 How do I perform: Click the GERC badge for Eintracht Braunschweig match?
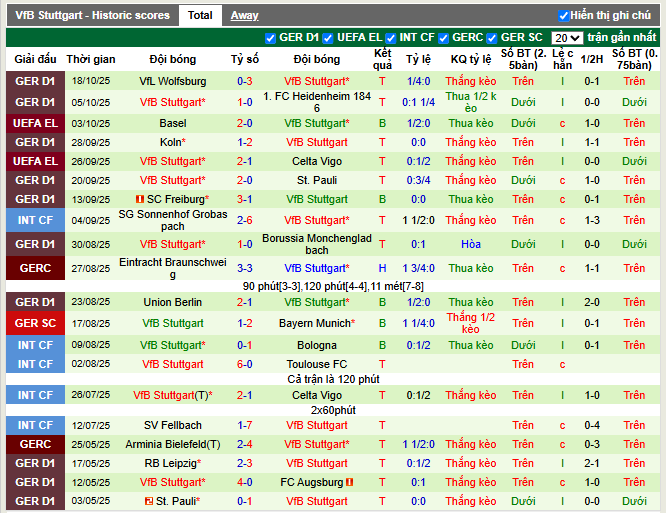(x=34, y=268)
